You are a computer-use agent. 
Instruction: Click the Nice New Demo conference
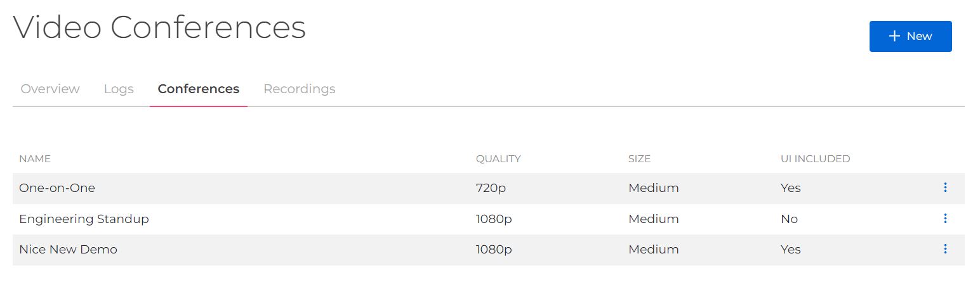coord(68,250)
